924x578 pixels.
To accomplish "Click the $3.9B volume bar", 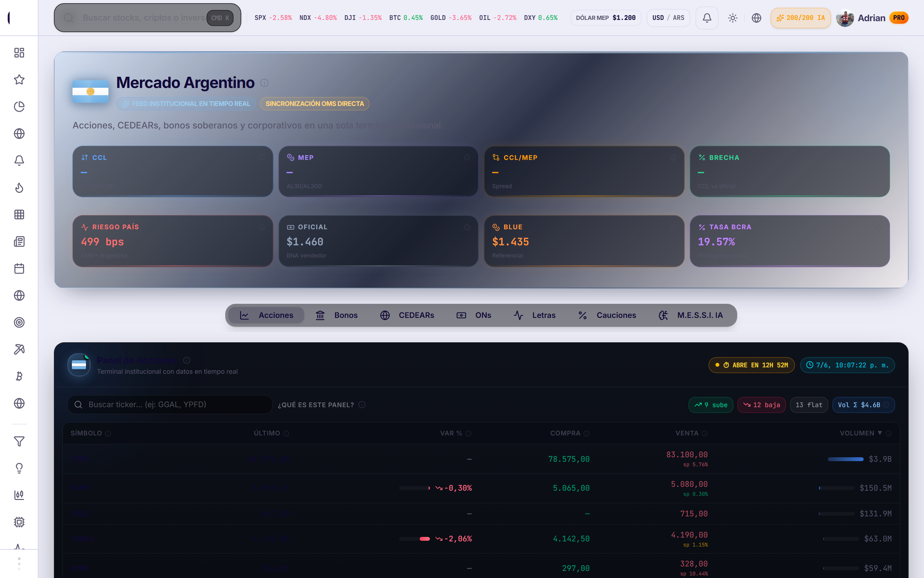I will click(x=845, y=459).
